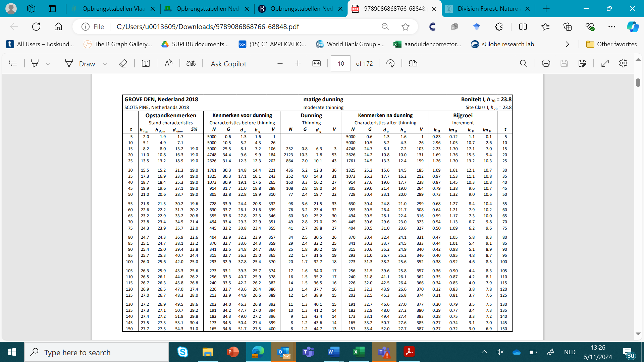
Task: Click Ask Copilot button
Action: coord(228,64)
